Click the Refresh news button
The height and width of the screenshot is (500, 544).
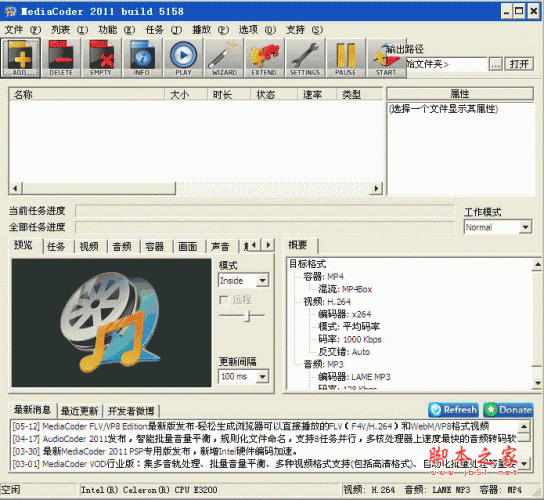tap(453, 410)
